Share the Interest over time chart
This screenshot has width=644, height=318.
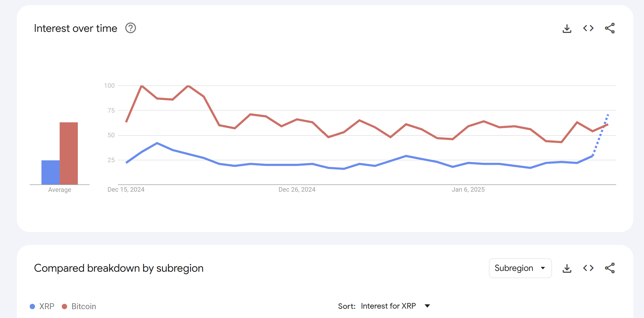tap(610, 28)
